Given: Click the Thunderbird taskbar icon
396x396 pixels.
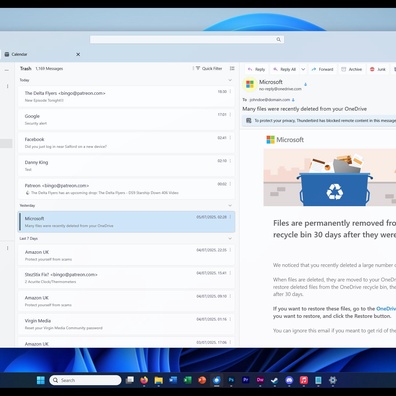Looking at the screenshot, I should [217, 380].
